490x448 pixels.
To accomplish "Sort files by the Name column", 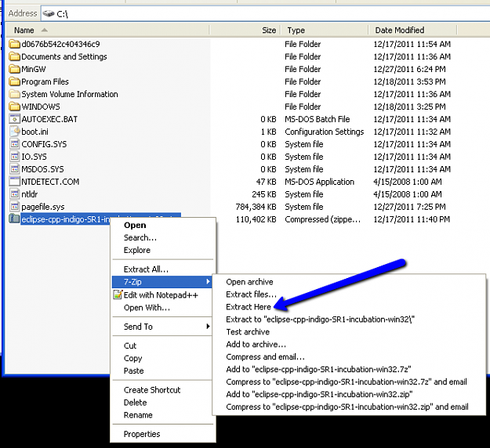I will pos(107,31).
